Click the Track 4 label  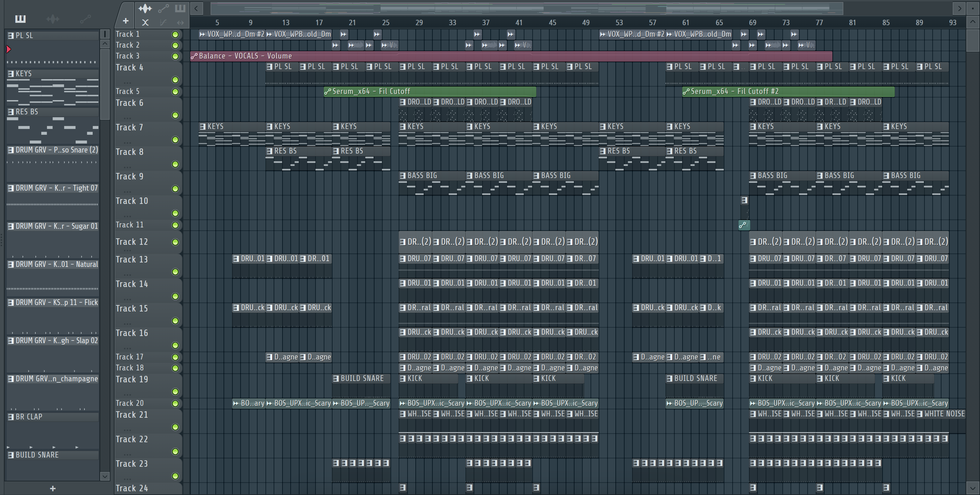coord(129,68)
